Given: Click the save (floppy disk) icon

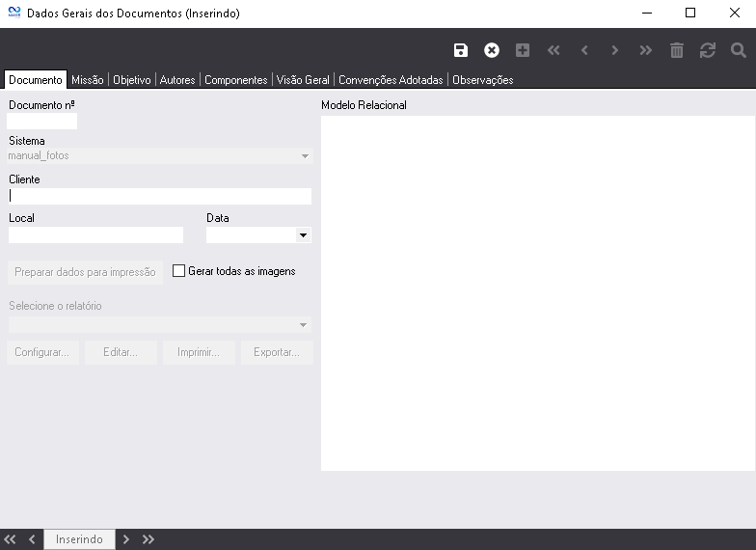Looking at the screenshot, I should click(x=461, y=50).
